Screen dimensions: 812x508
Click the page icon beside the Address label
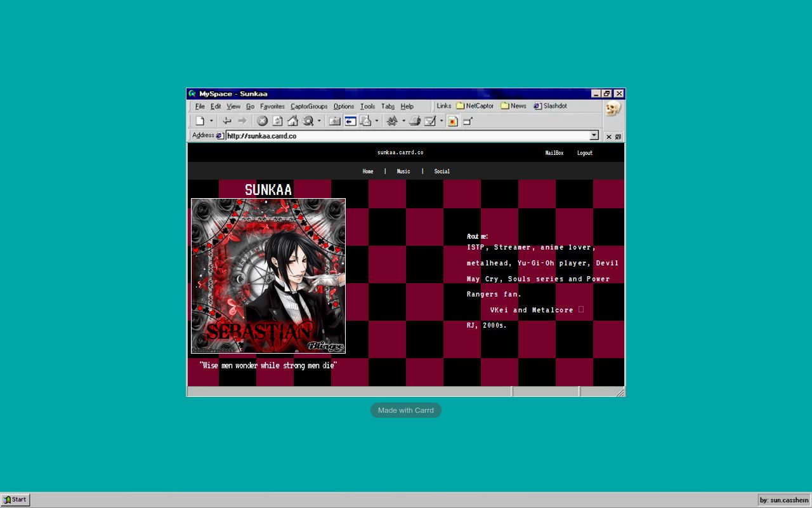220,135
